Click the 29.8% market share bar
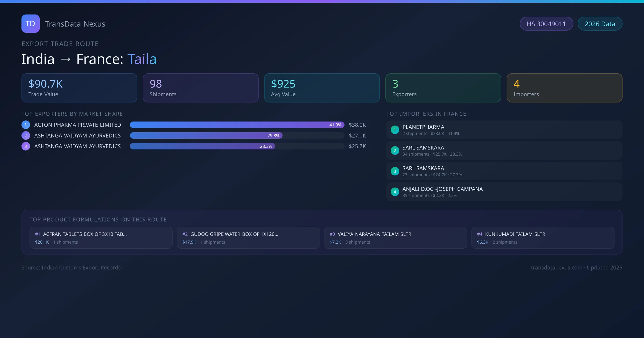The height and width of the screenshot is (338, 644). (206, 135)
